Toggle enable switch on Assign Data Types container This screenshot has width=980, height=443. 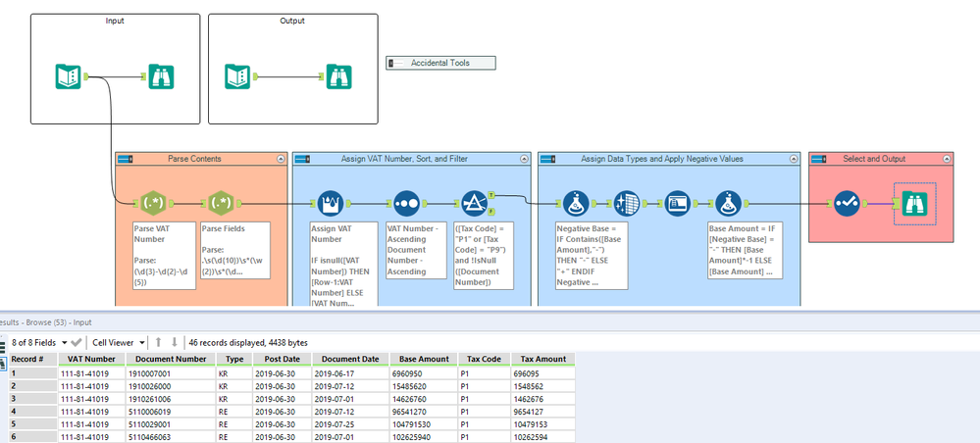pyautogui.click(x=548, y=160)
